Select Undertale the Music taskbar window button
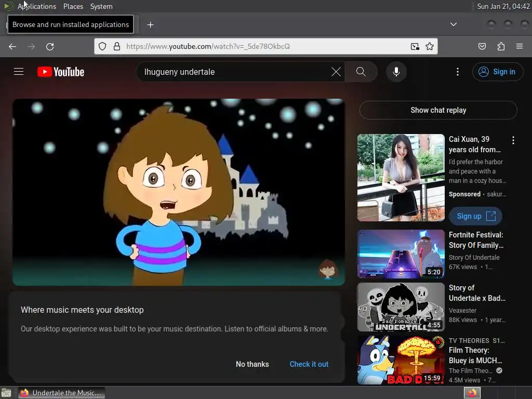Image resolution: width=532 pixels, height=399 pixels. [x=61, y=393]
